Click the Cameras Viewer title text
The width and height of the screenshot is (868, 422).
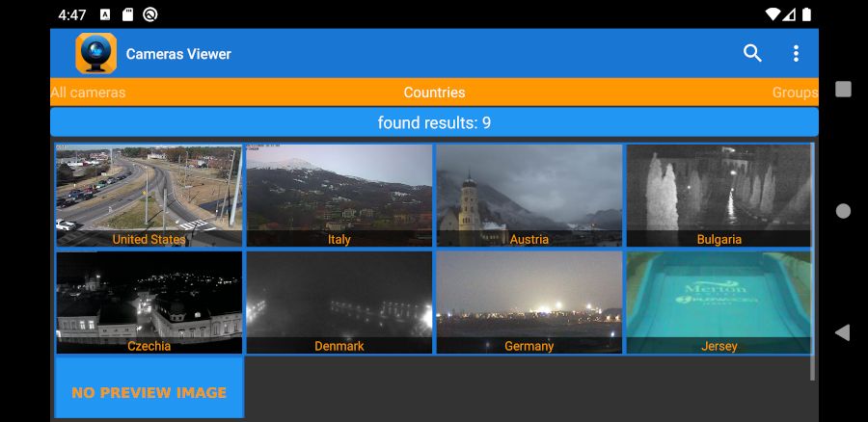click(x=178, y=54)
